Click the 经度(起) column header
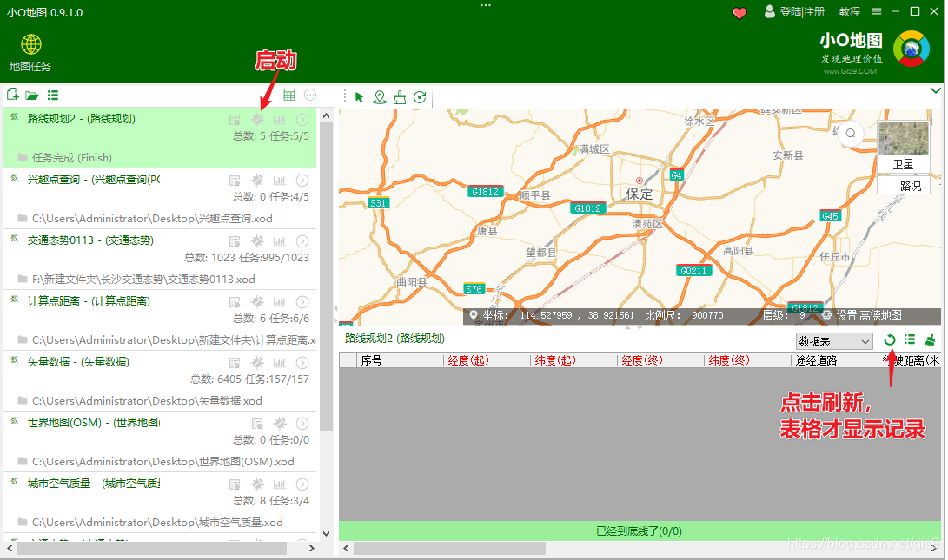This screenshot has width=948, height=560. [487, 360]
